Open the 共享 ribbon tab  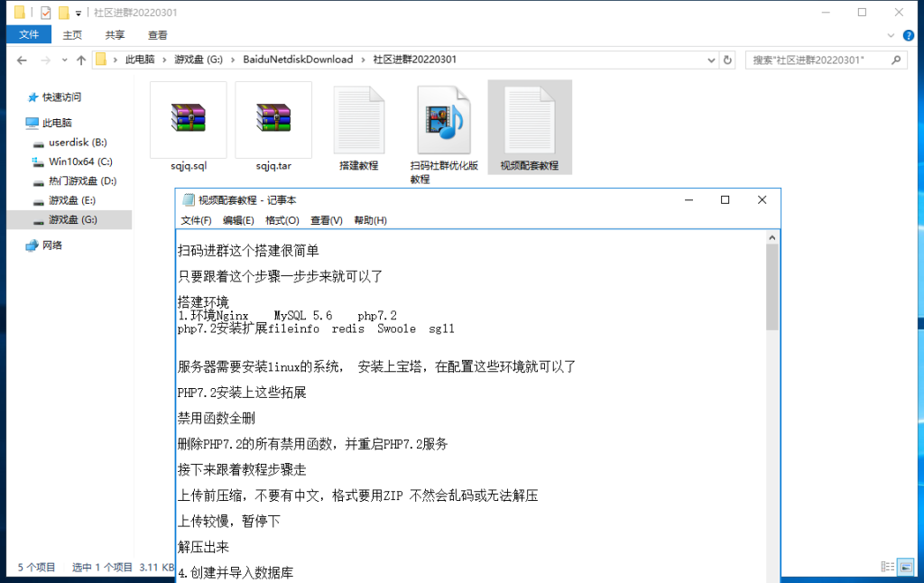115,35
